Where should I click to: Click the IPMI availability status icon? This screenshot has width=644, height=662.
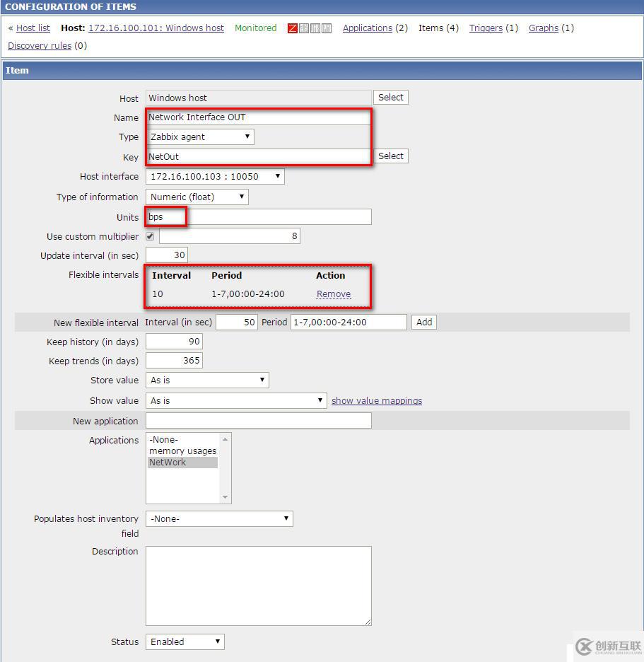[x=327, y=28]
